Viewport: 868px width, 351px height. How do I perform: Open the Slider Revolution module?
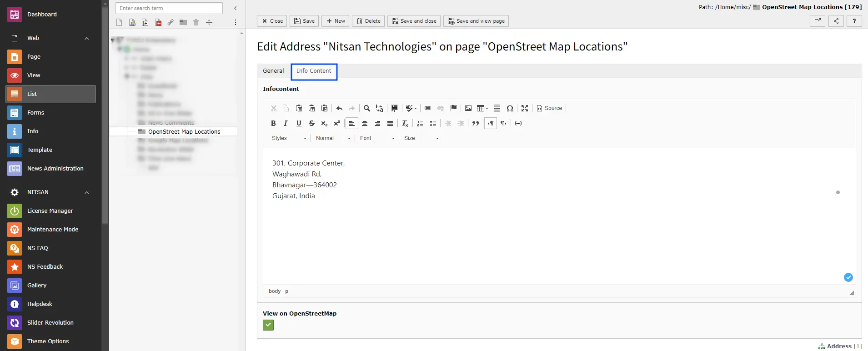coord(51,323)
